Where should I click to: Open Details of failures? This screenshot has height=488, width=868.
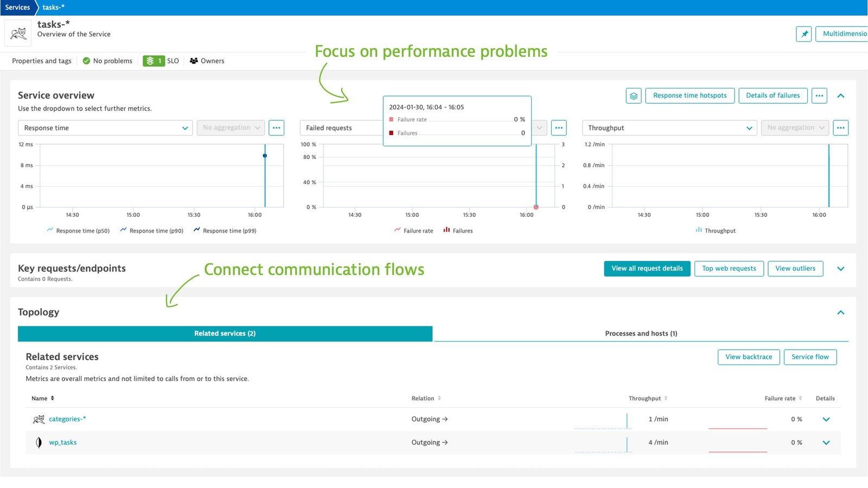point(773,96)
